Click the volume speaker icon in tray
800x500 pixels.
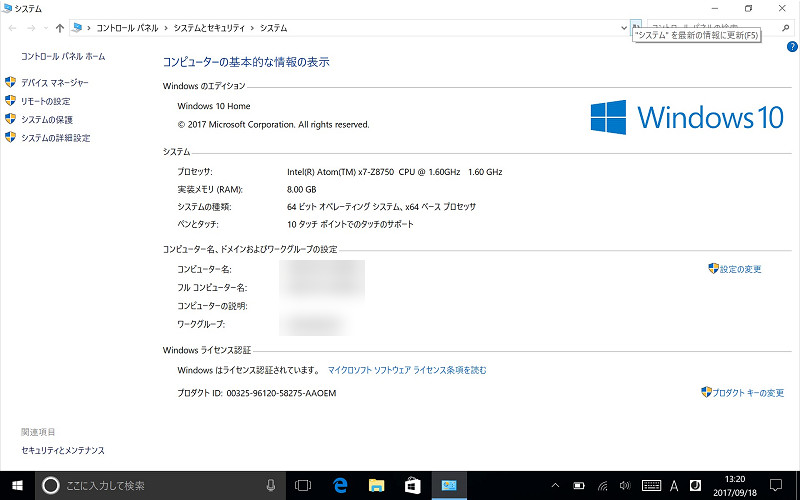[x=624, y=485]
